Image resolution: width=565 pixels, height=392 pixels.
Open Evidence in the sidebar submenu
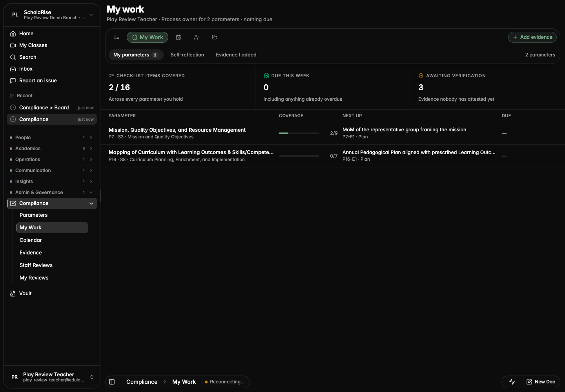click(52, 253)
